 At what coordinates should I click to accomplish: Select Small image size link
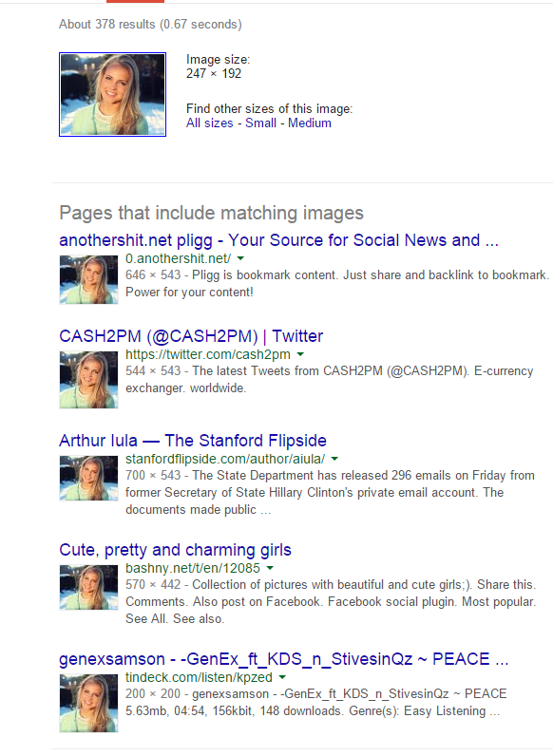pos(260,123)
